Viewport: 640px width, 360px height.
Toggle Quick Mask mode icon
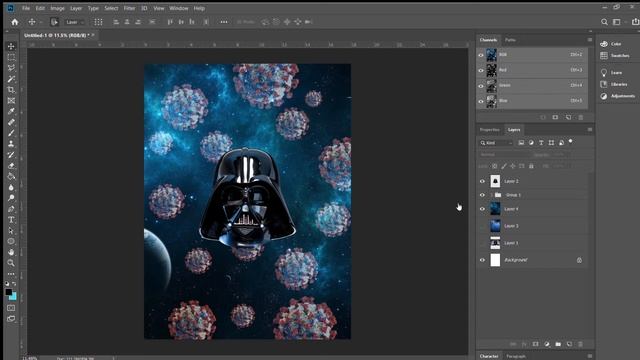tap(11, 308)
